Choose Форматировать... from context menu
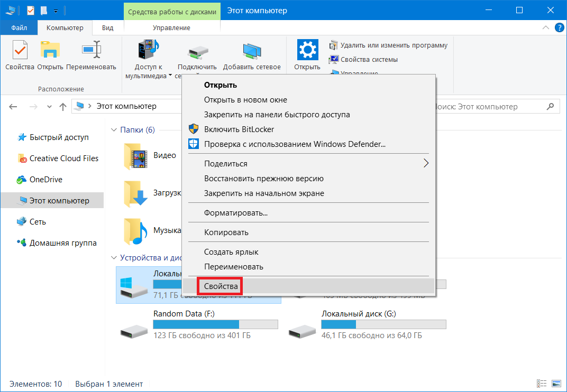 pos(308,213)
